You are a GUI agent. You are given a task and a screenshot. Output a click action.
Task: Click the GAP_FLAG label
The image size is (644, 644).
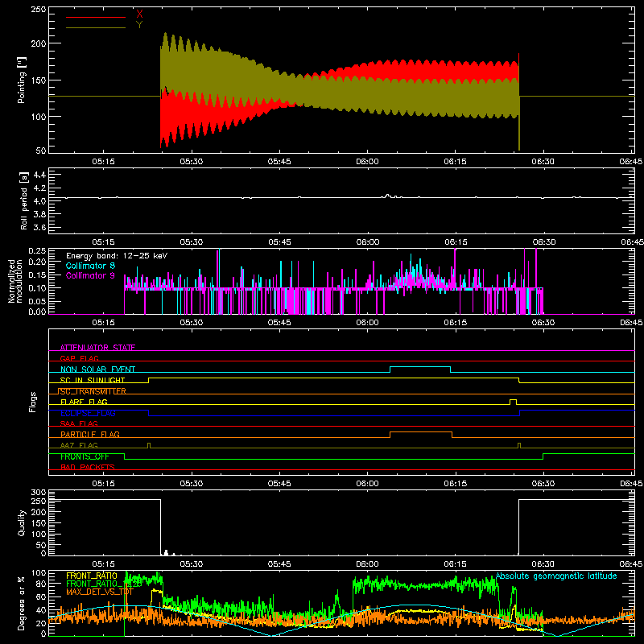(x=79, y=358)
